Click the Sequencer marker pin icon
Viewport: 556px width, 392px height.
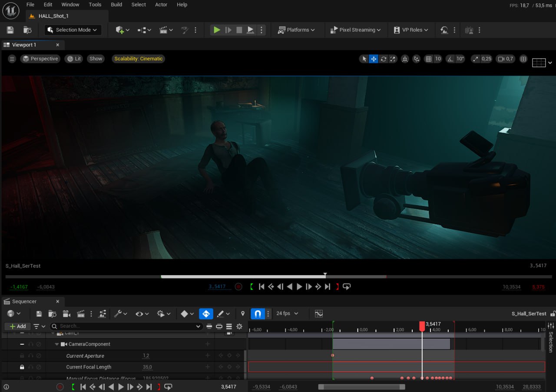point(243,313)
